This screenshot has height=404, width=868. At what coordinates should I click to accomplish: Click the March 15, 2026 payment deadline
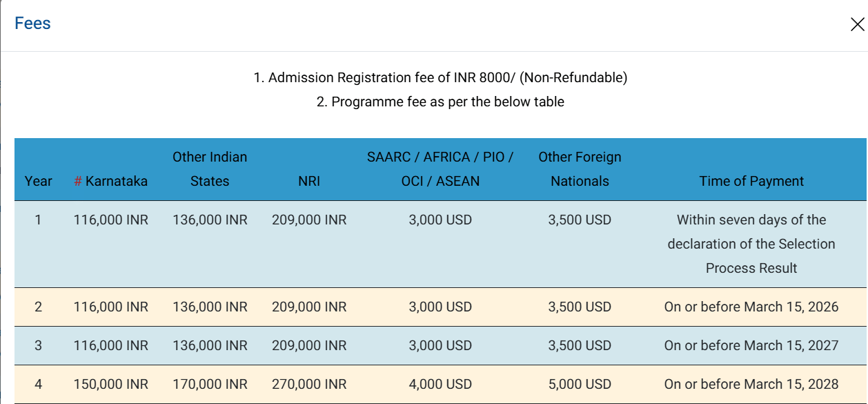pos(751,307)
